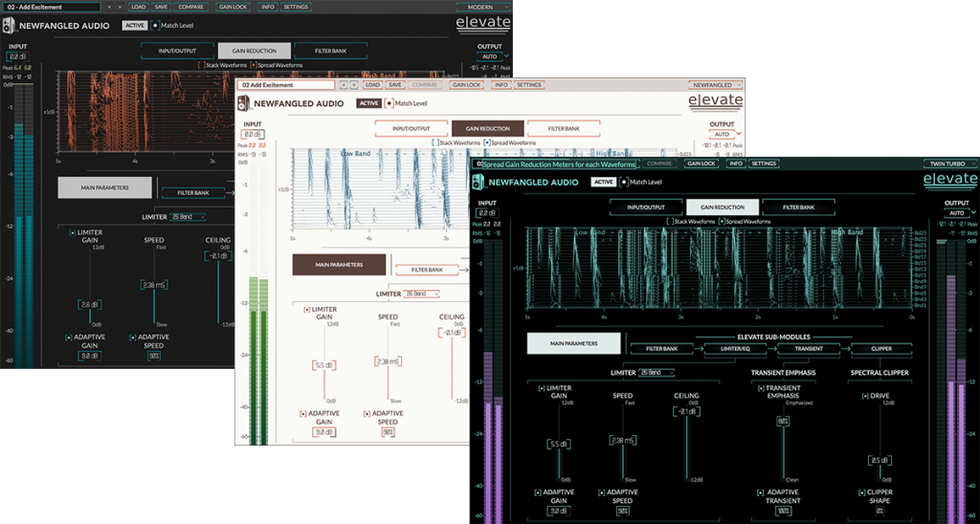Click the elevate logo in the Twin Turbo window

[950, 180]
